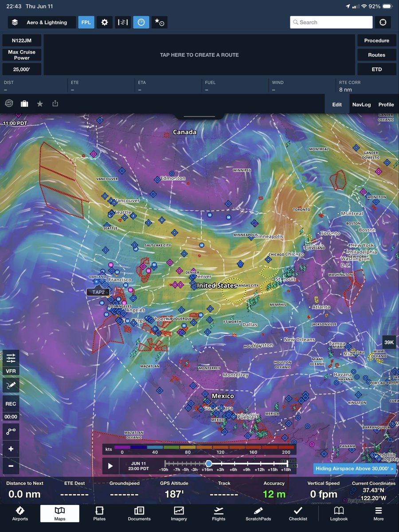Open the Aero & Lightning layer selector

pyautogui.click(x=41, y=22)
